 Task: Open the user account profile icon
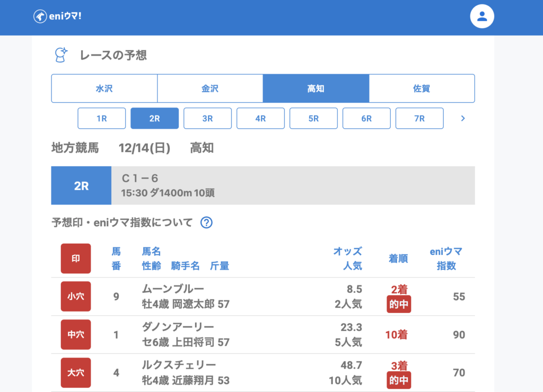point(481,16)
